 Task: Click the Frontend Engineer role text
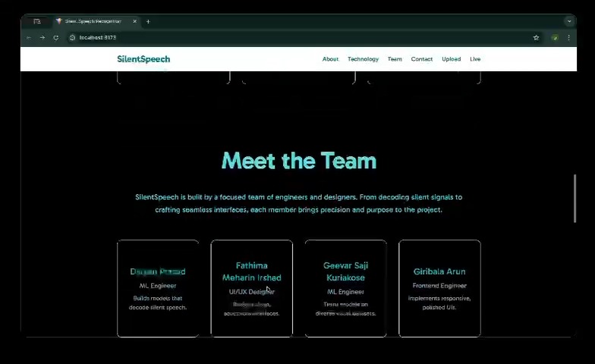(439, 285)
